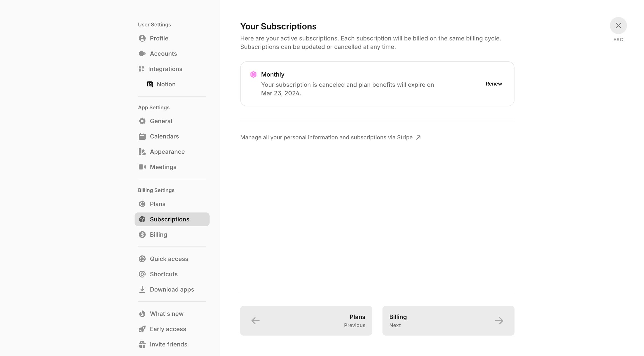
Task: Click the Meetings camera icon
Action: 142,167
